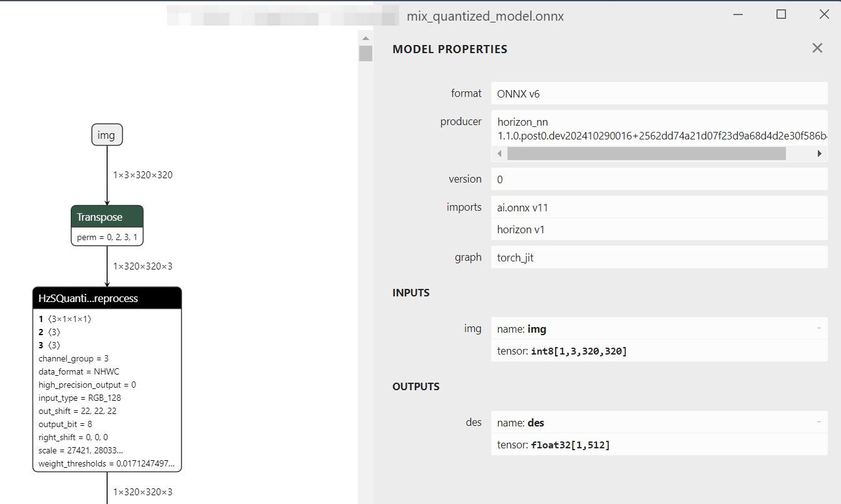Click the format field showing ONNX v6
The width and height of the screenshot is (841, 504).
(x=659, y=94)
